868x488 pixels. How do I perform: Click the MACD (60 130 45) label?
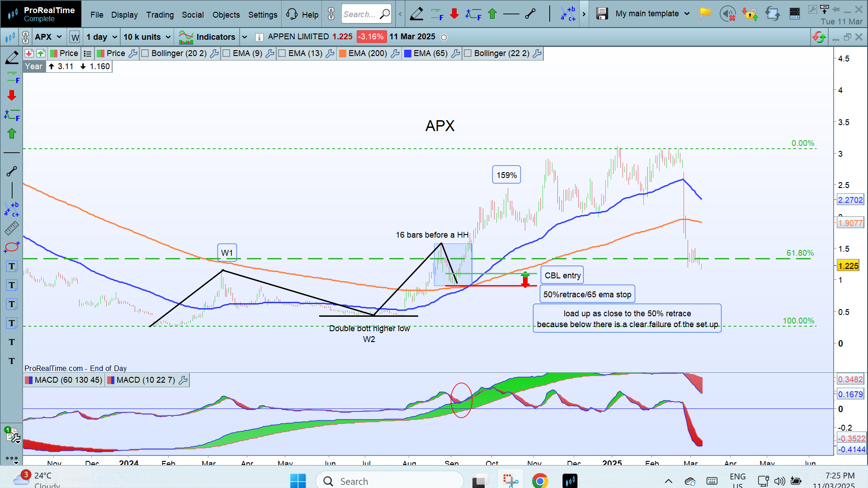pos(68,380)
